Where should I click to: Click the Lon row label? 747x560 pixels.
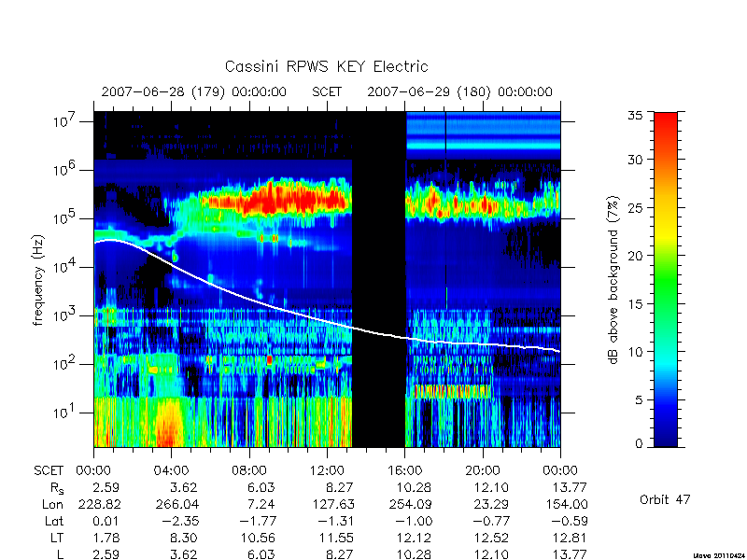53,504
